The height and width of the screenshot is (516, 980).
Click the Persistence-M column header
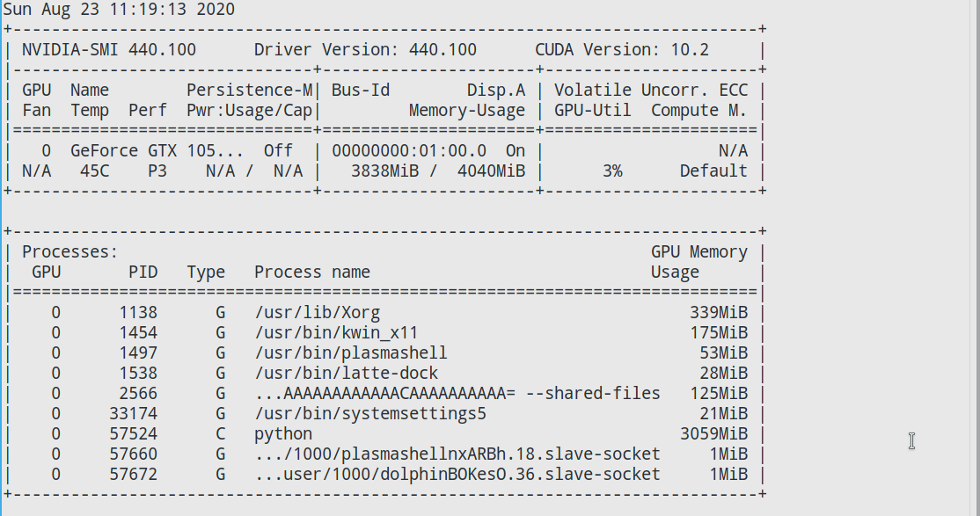click(249, 91)
